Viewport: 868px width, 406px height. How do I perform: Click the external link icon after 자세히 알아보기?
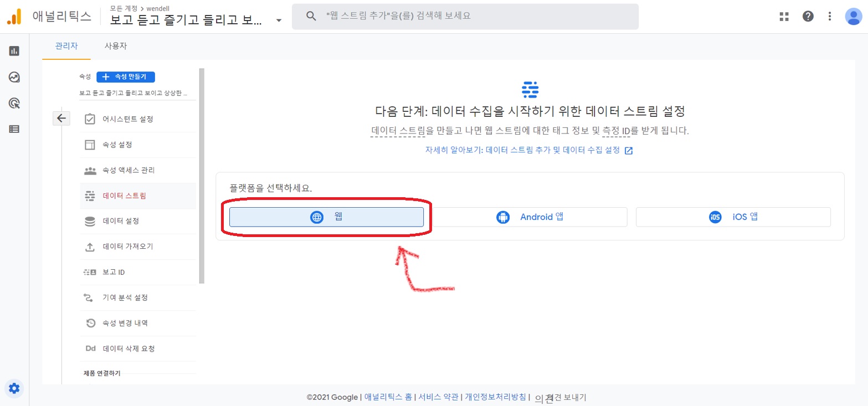[x=628, y=151]
